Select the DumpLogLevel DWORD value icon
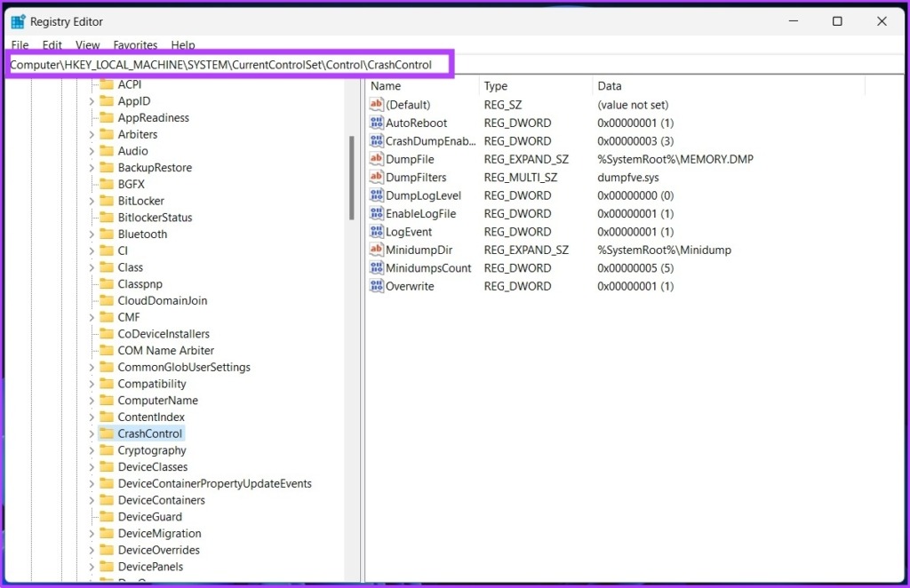Image resolution: width=910 pixels, height=588 pixels. [x=376, y=195]
